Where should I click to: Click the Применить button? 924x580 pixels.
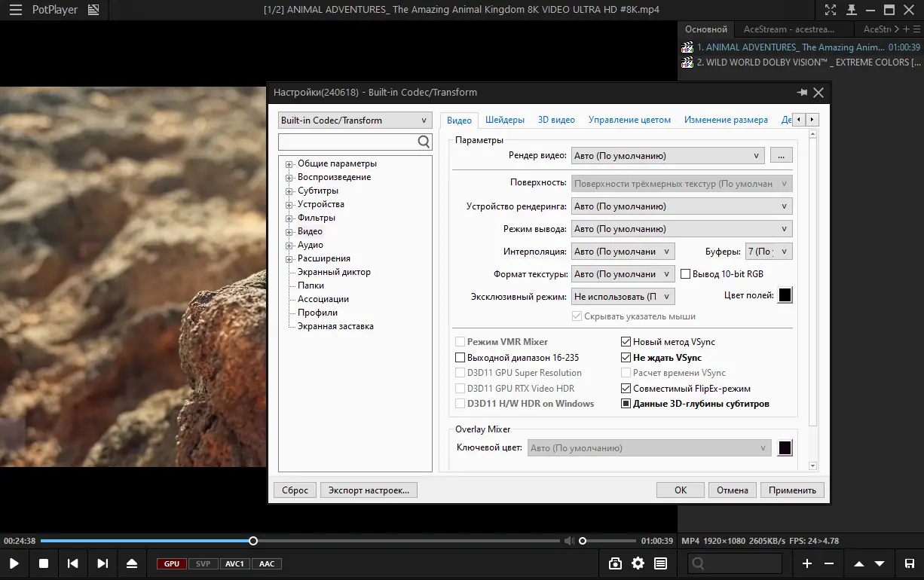[x=792, y=490]
